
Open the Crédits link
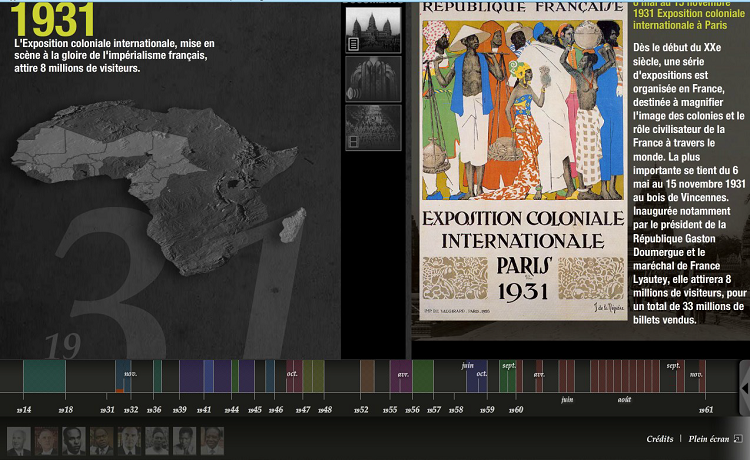pos(659,438)
